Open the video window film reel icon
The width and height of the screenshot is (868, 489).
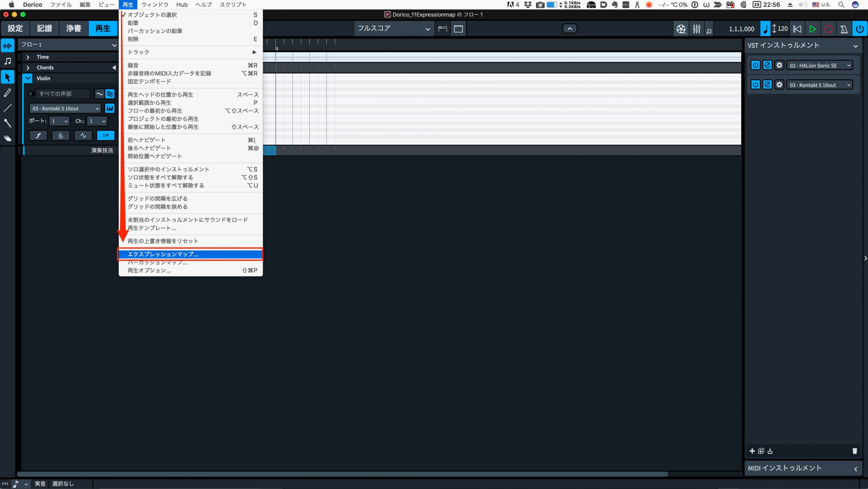[x=681, y=29]
